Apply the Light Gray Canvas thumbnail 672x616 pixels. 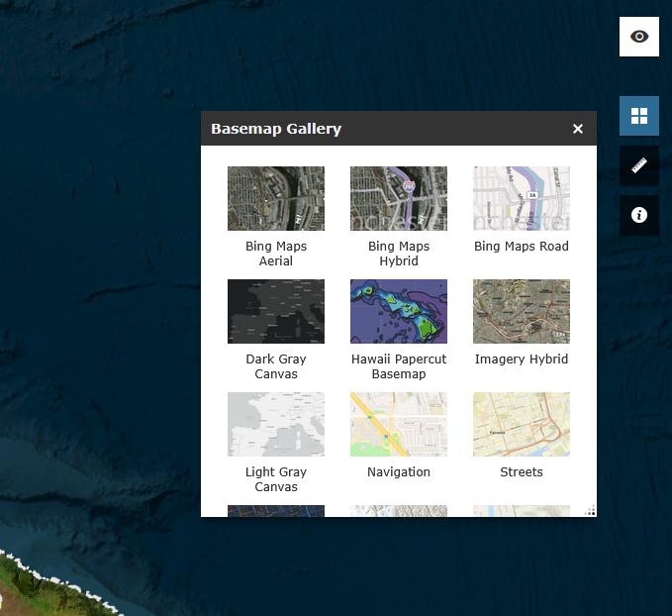click(x=276, y=424)
